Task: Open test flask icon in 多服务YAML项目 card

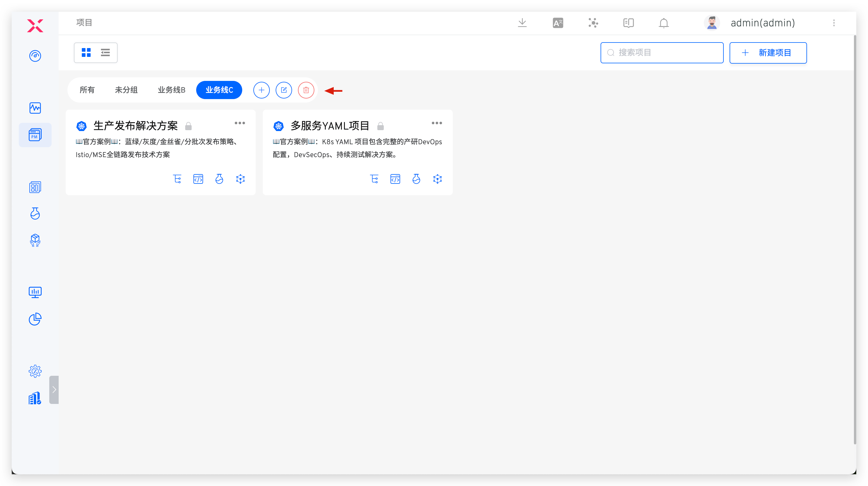Action: (x=416, y=179)
